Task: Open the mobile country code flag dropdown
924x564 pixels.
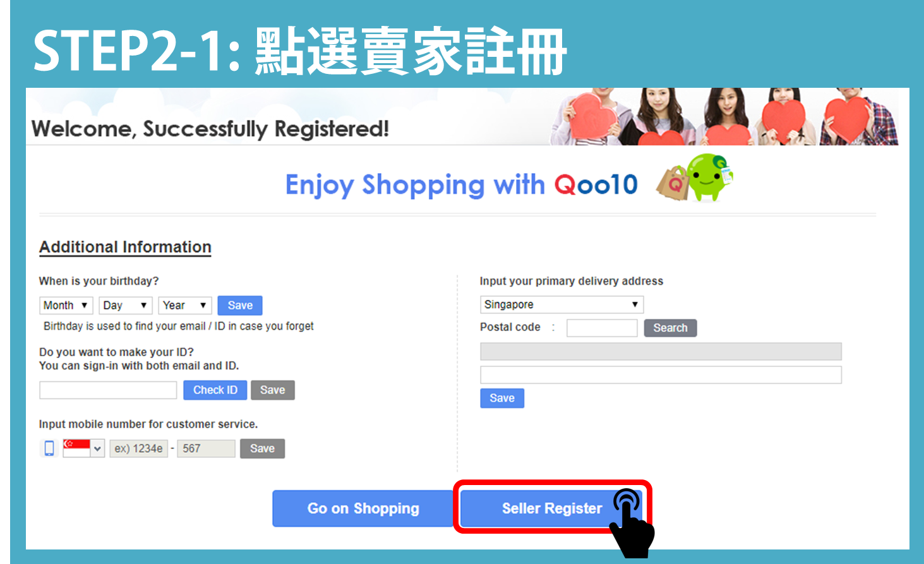Action: pyautogui.click(x=84, y=448)
